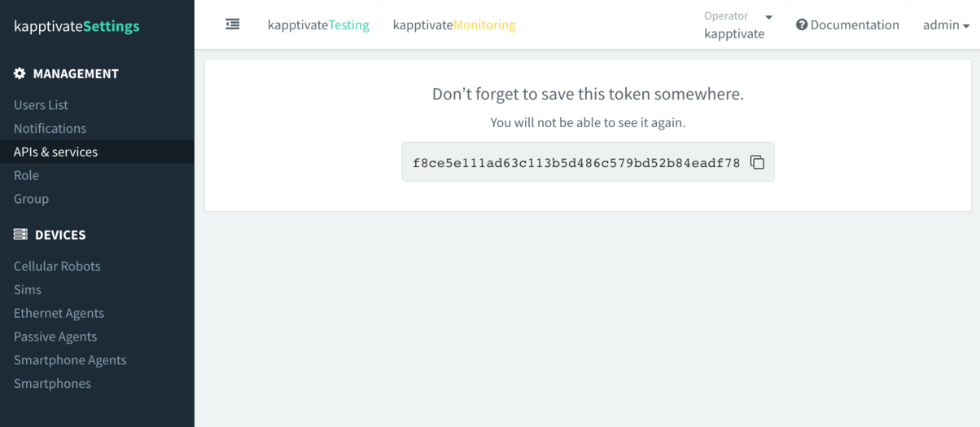Navigate to Group settings

pyautogui.click(x=31, y=199)
